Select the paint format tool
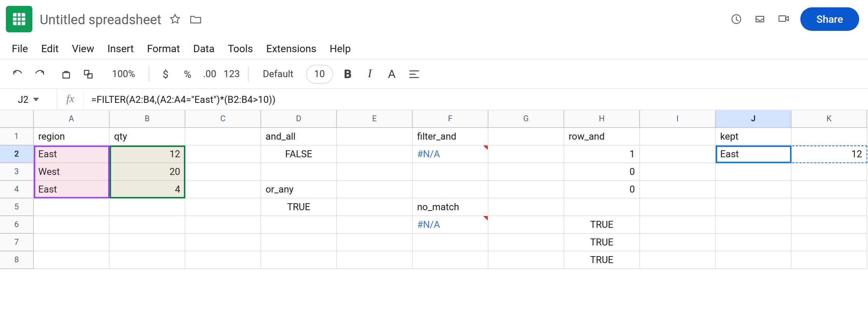 pos(88,74)
